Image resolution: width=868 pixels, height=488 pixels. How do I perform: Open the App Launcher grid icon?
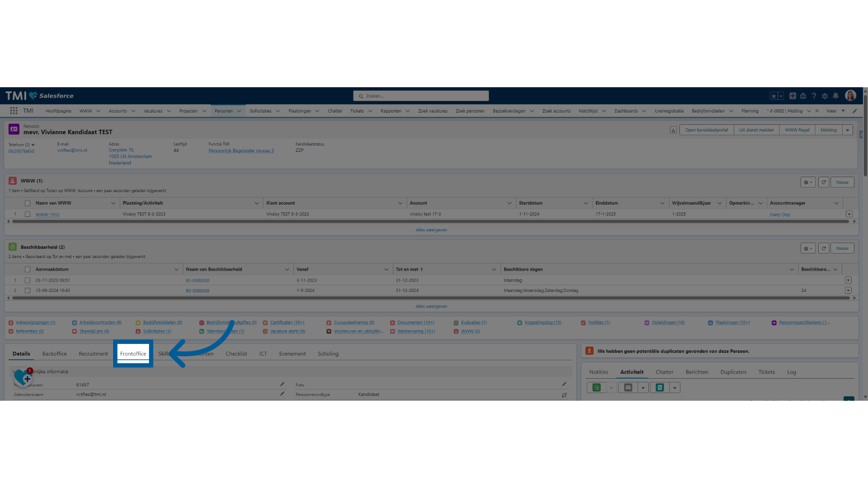14,111
